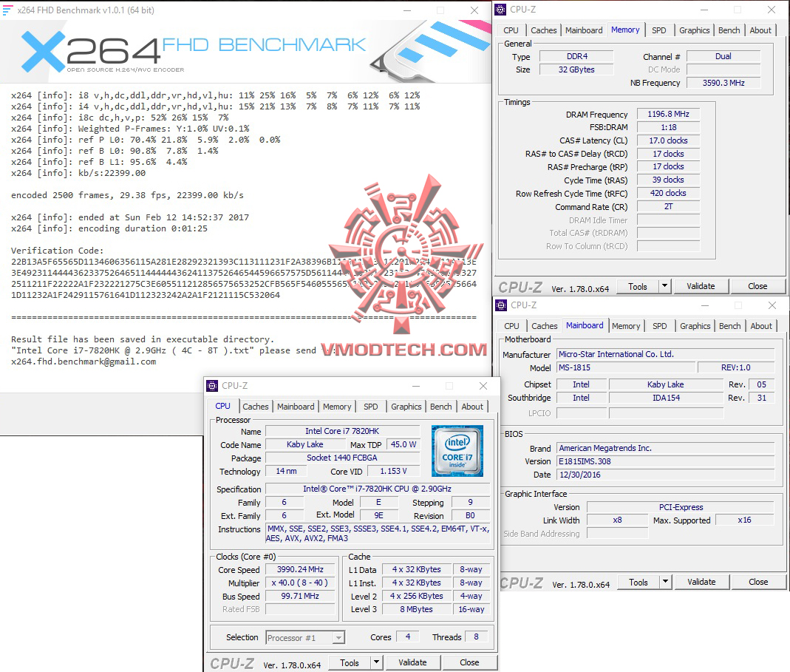Click the NB Frequency 3590.3 MHz field
790x672 pixels.
click(723, 83)
